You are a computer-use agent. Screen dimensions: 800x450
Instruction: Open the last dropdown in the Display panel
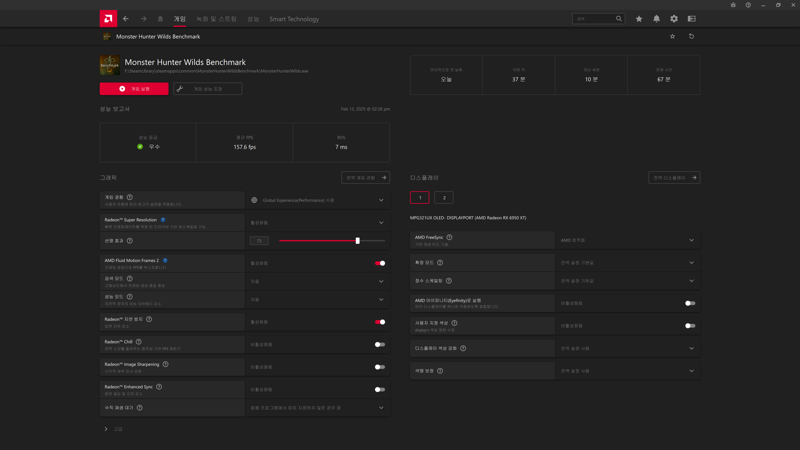628,371
